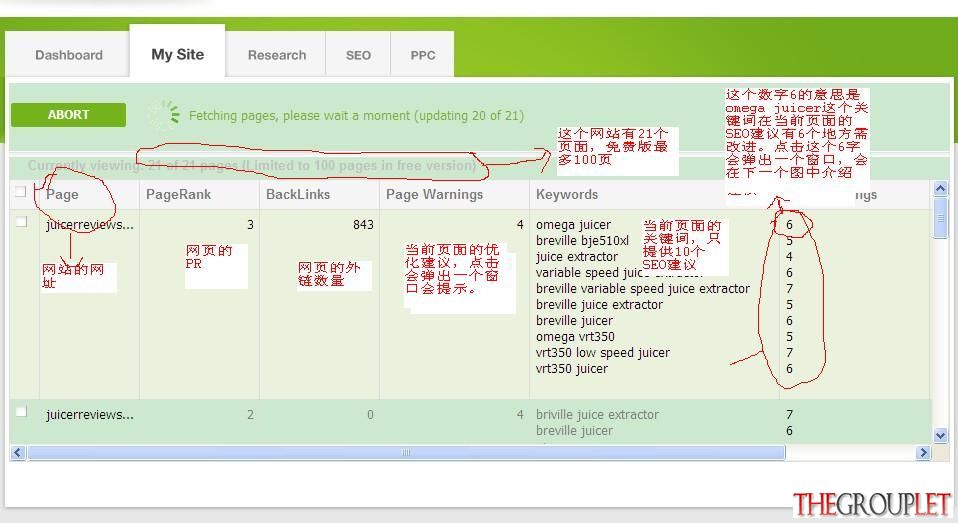Open the Dashboard tab
This screenshot has height=523, width=958.
click(68, 55)
